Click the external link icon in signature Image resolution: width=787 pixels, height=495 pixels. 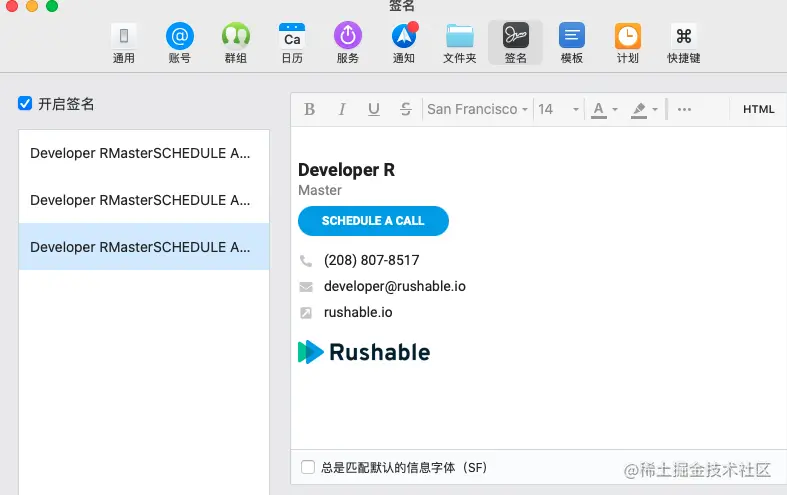point(306,313)
